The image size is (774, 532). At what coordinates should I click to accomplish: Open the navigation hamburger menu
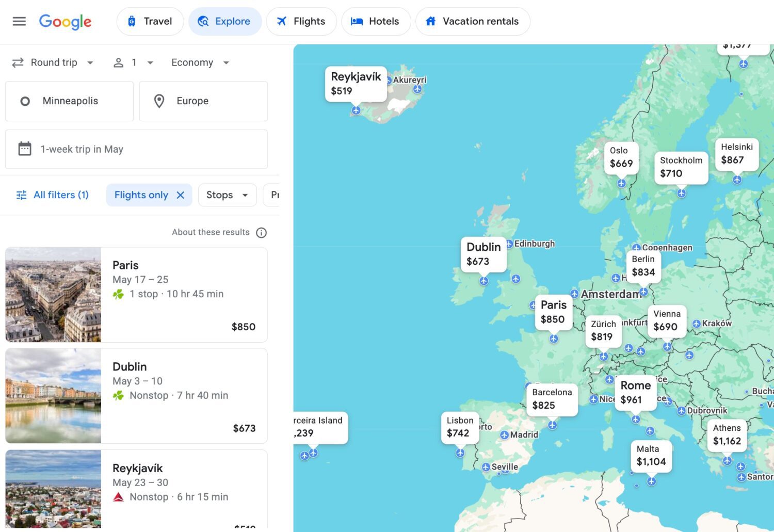point(19,21)
